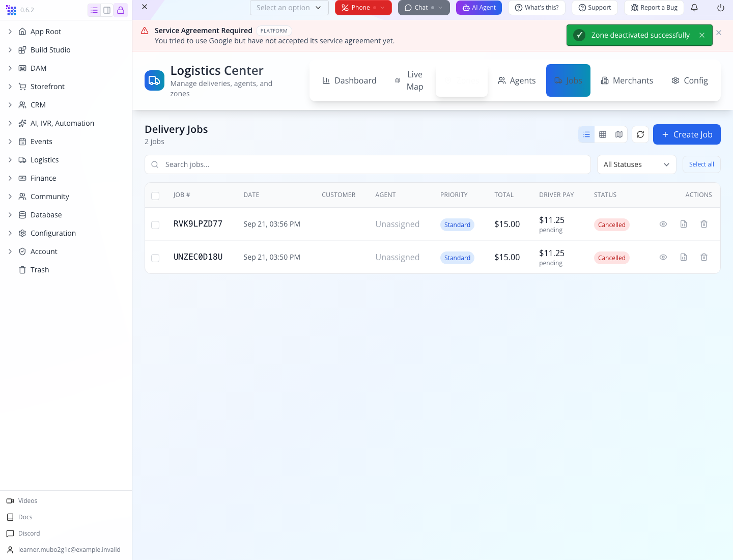Switch to the Live Map tab
The height and width of the screenshot is (560, 733).
pyautogui.click(x=409, y=80)
